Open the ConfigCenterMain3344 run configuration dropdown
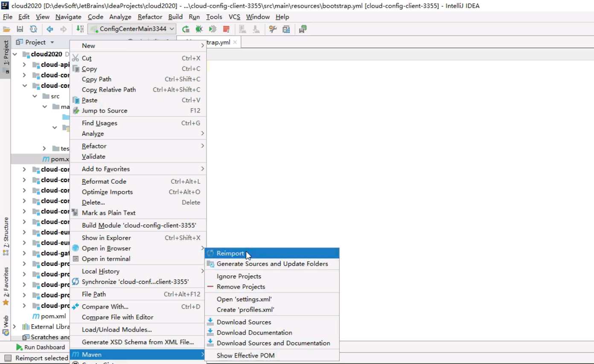The width and height of the screenshot is (594, 364). [132, 29]
